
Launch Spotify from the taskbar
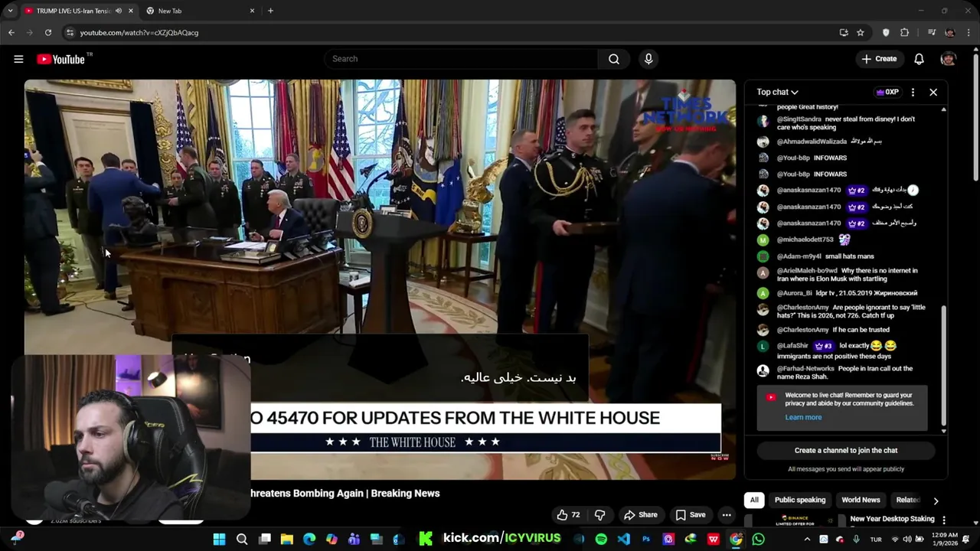(x=601, y=540)
